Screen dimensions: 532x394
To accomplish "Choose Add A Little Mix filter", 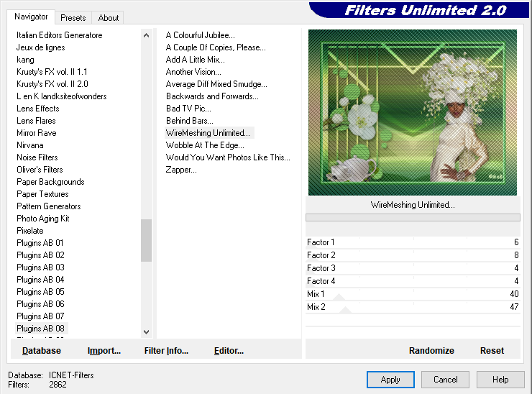I will pyautogui.click(x=195, y=60).
